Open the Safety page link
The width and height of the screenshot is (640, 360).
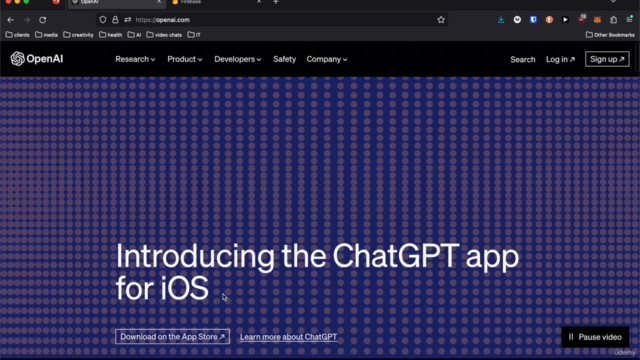pos(284,59)
